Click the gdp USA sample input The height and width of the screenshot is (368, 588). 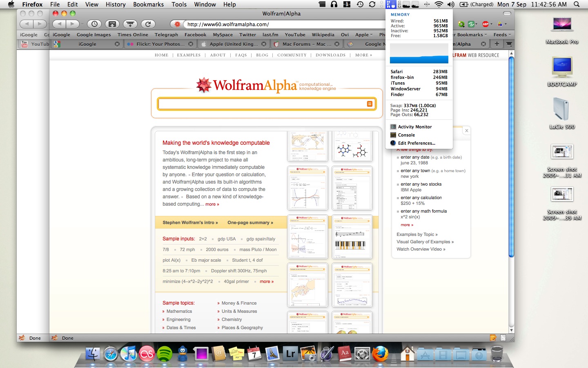227,239
